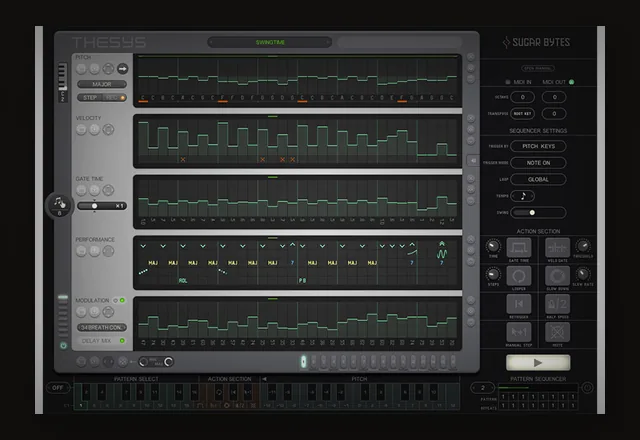Click the collapse arrow tab right of Velocity lane

[473, 160]
